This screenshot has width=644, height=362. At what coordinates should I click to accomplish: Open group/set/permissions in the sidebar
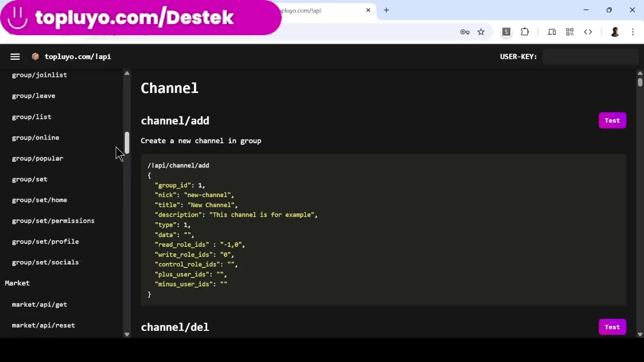pos(53,221)
